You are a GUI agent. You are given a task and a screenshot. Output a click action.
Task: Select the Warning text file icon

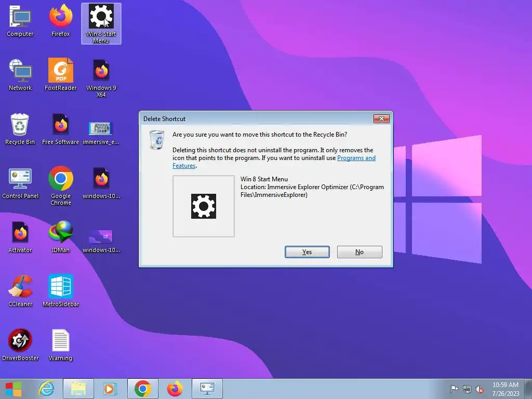[x=61, y=345]
